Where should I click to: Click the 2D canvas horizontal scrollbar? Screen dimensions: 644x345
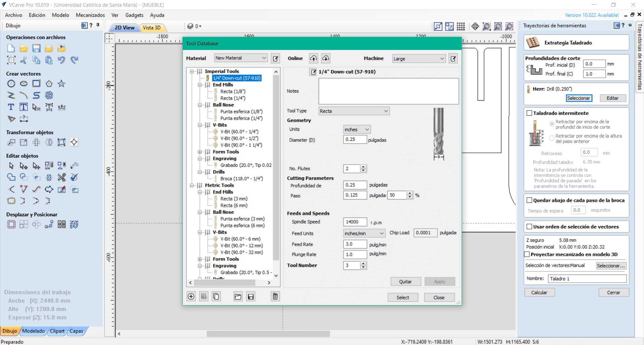[268, 334]
